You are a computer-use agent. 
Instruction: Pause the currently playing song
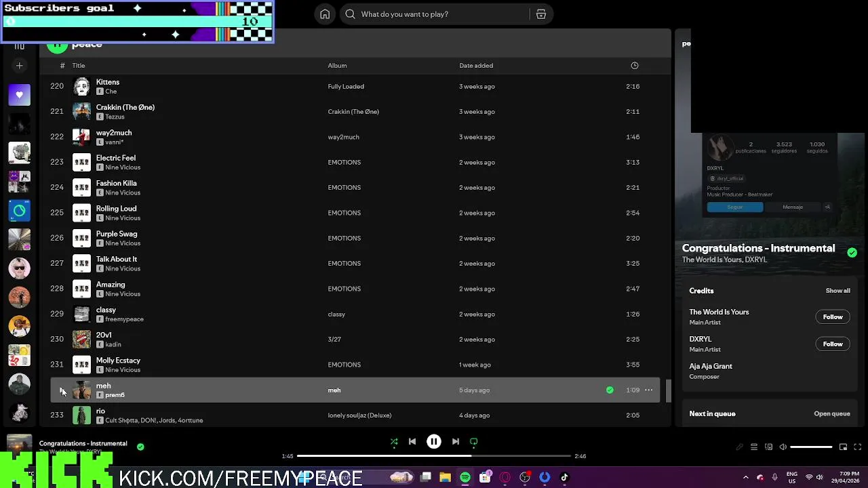[434, 442]
